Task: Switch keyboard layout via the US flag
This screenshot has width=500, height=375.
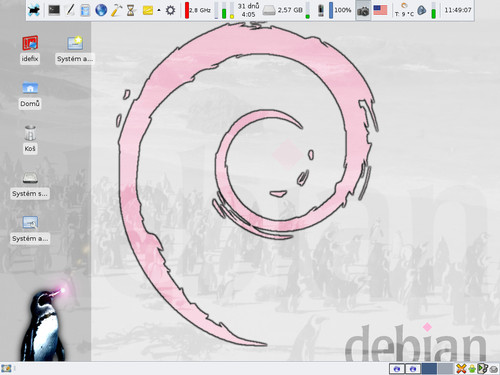Action: (x=380, y=10)
